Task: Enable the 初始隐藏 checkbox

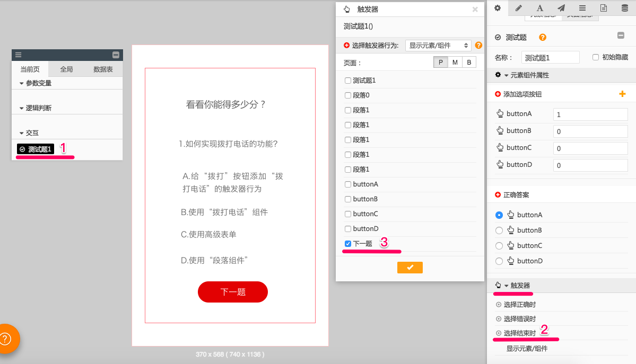Action: (x=596, y=57)
